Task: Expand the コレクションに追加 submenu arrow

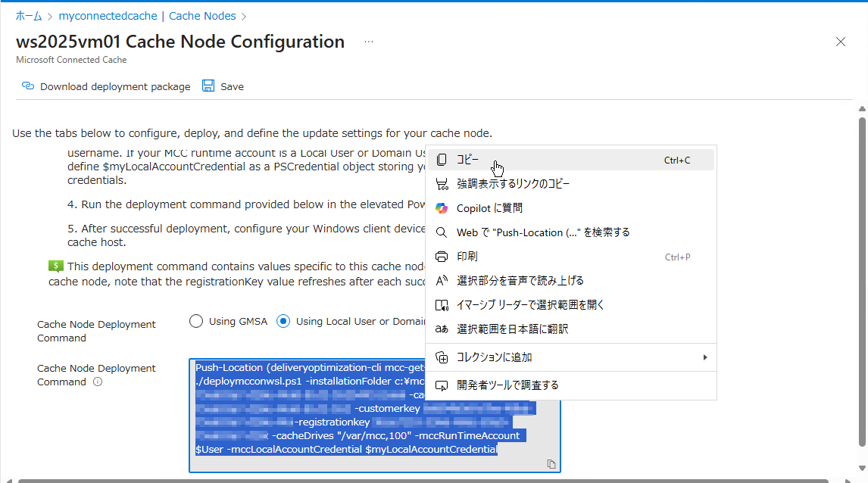Action: [x=704, y=357]
